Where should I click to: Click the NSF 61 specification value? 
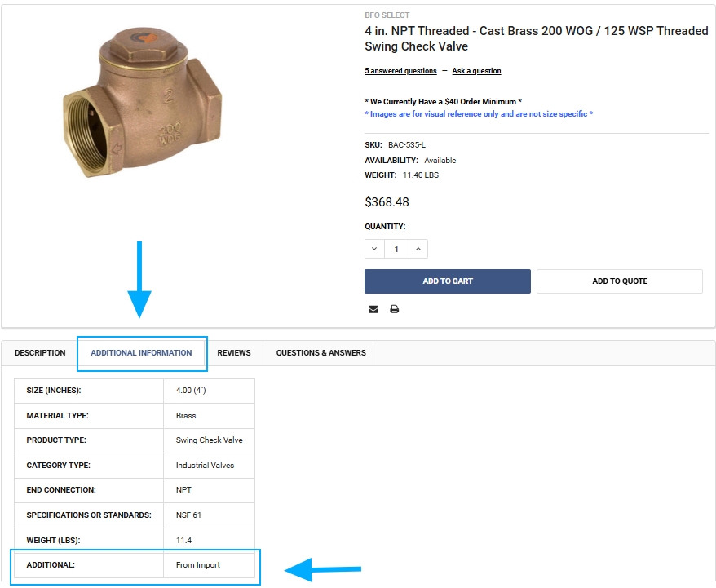coord(189,515)
